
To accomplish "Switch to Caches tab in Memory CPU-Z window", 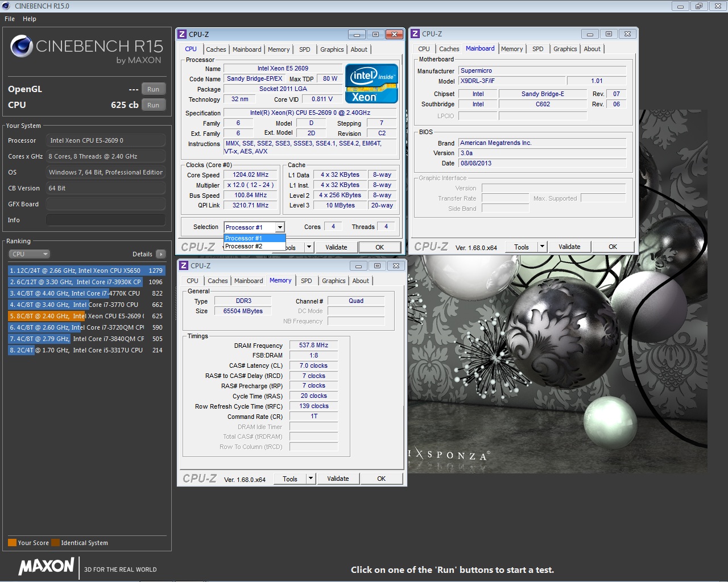I will (x=217, y=281).
